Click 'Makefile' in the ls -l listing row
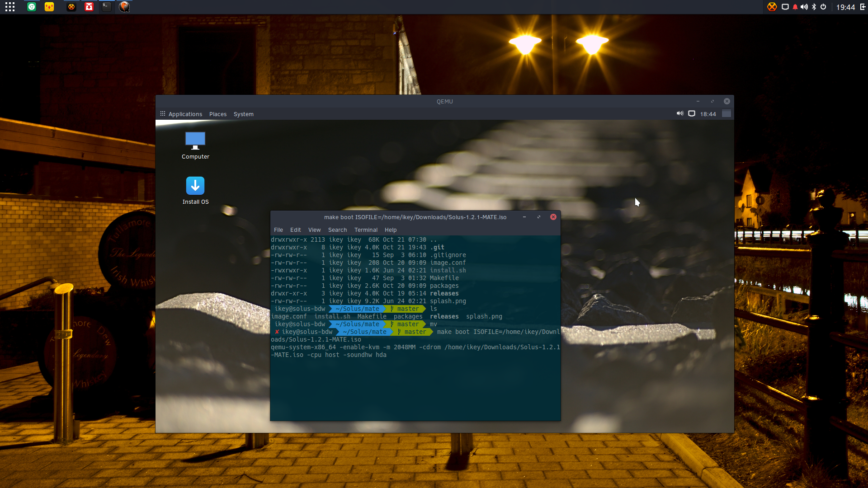The image size is (868, 488). tap(444, 278)
